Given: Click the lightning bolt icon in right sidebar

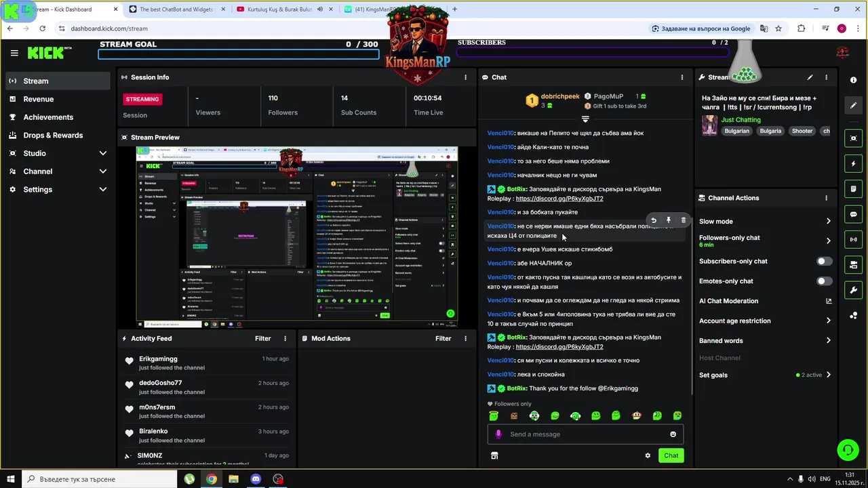Looking at the screenshot, I should (853, 164).
